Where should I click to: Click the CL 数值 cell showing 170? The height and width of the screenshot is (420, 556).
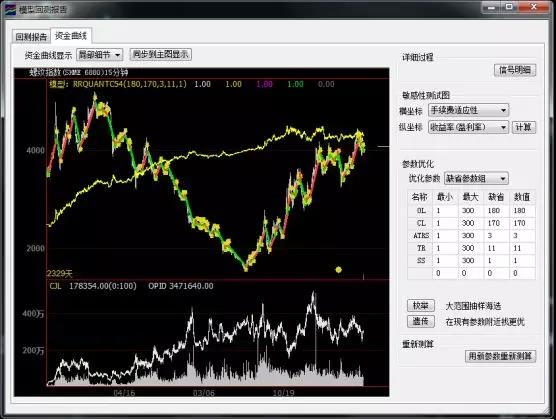coord(522,223)
